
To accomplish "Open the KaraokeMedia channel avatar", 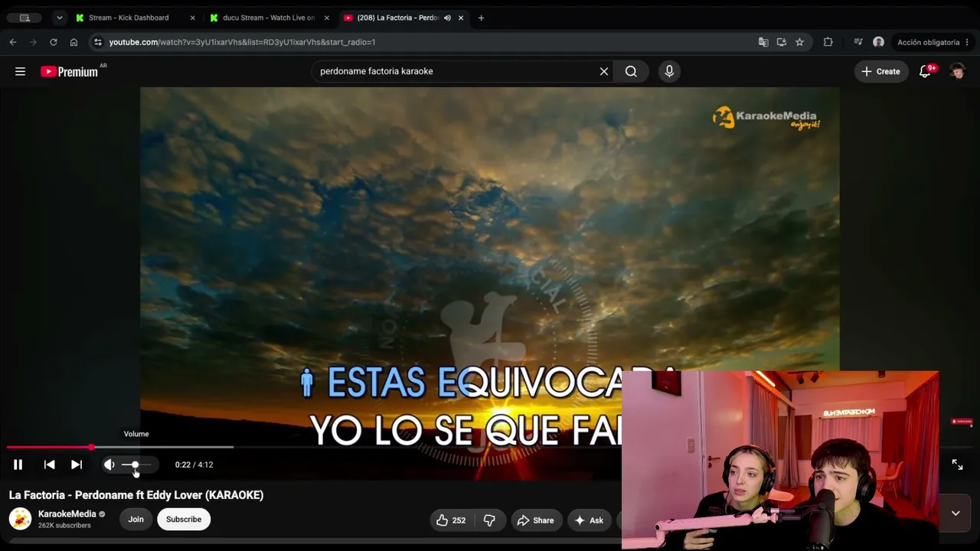I will point(21,519).
